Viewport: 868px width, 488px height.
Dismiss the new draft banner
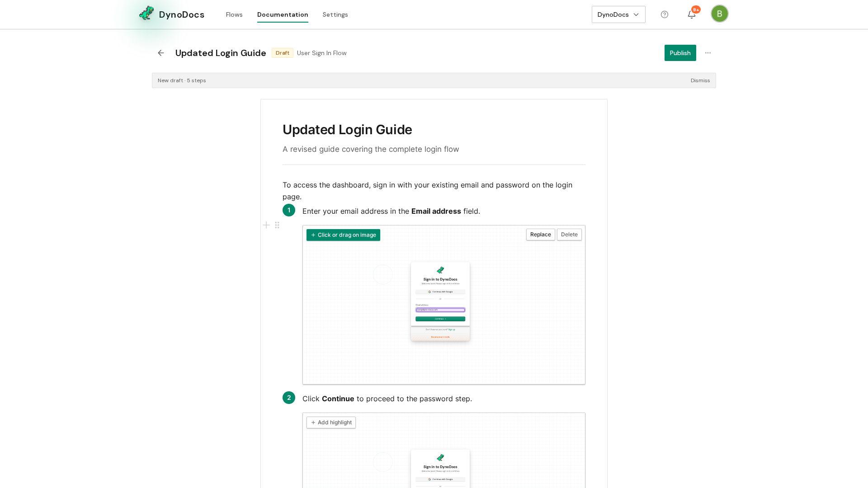coord(700,80)
